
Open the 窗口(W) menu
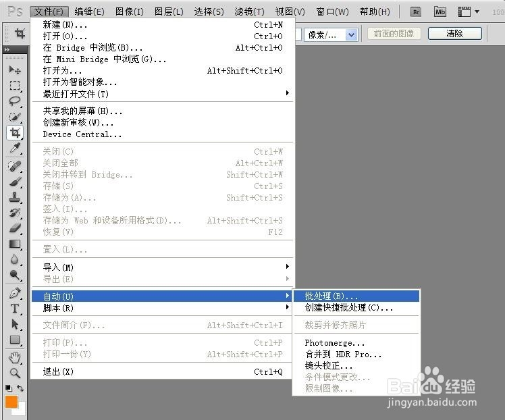332,12
